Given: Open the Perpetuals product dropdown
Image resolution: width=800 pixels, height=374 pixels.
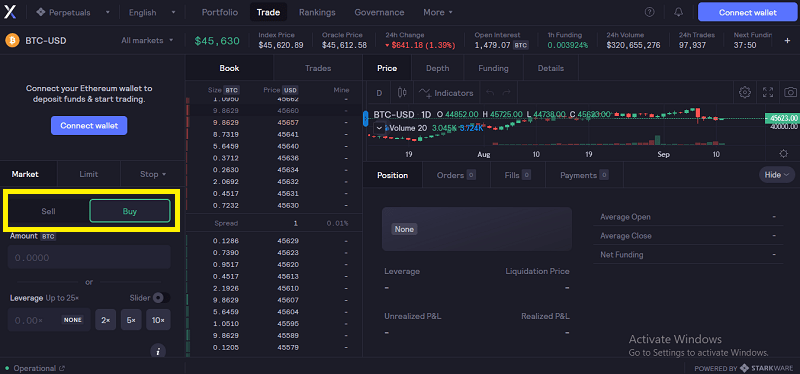Looking at the screenshot, I should pyautogui.click(x=74, y=12).
